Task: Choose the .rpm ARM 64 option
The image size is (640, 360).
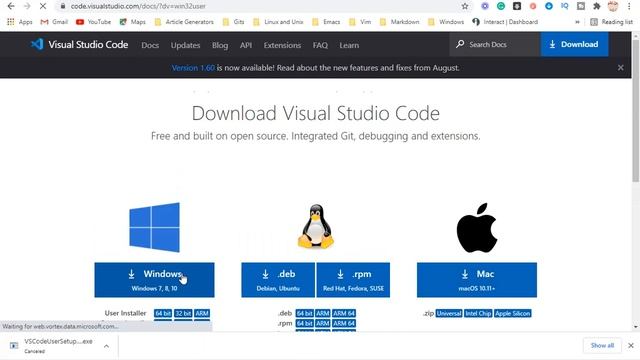Action: pyautogui.click(x=344, y=324)
